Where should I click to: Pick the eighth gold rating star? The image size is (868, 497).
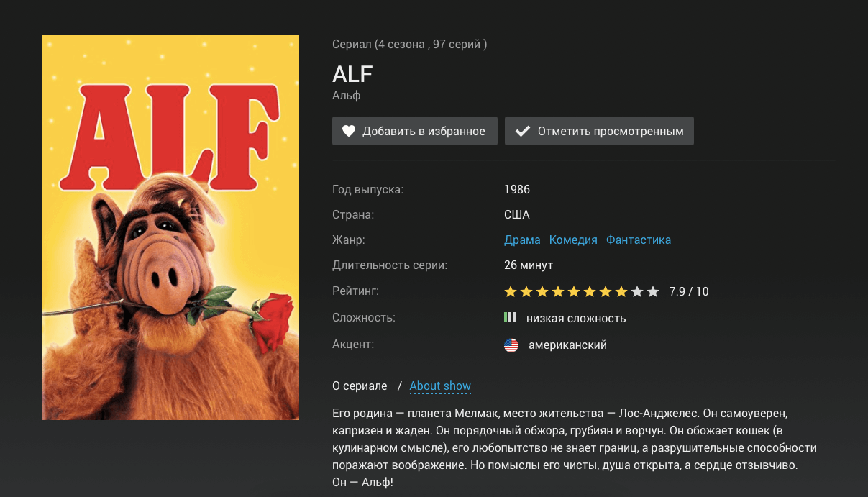621,292
